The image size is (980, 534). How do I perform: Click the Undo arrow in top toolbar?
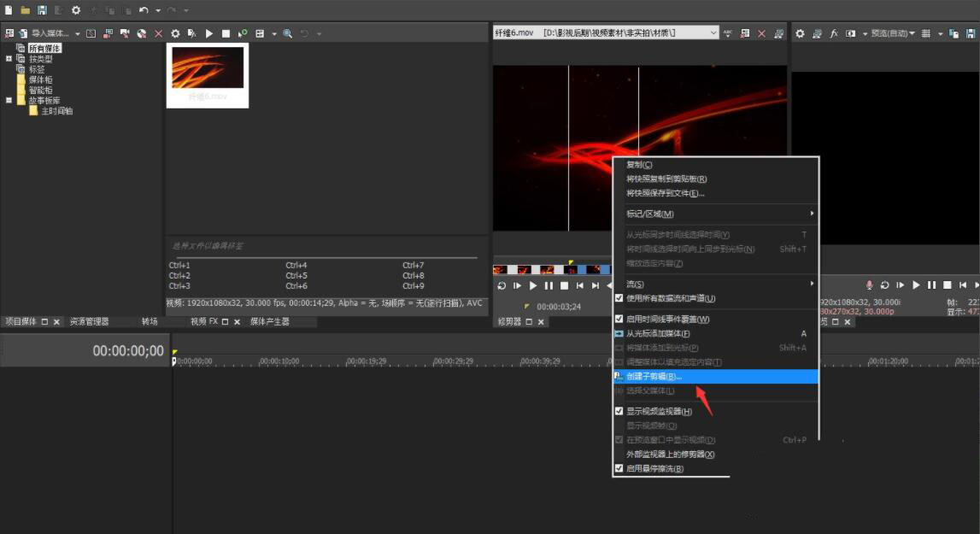click(144, 10)
